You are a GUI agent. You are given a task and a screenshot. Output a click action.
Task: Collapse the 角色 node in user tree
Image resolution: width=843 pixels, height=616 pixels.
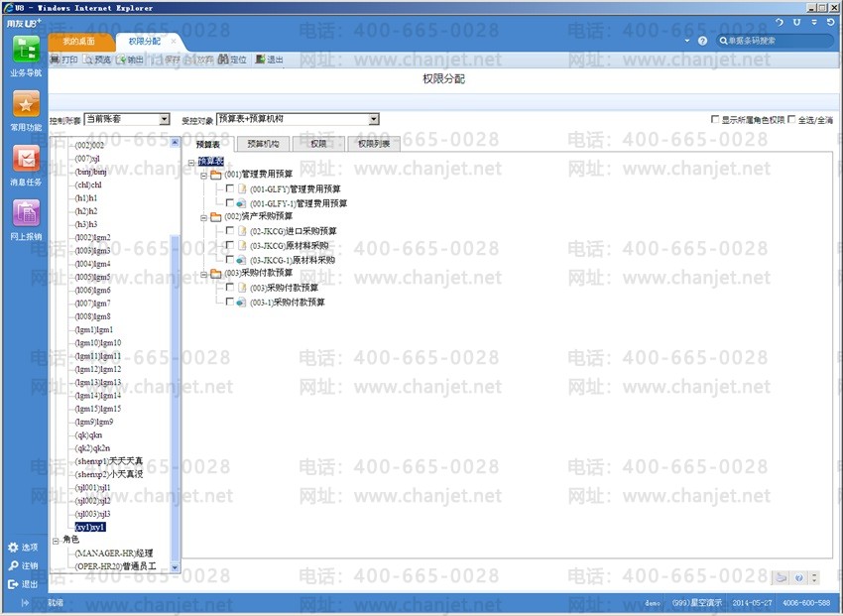pos(56,541)
